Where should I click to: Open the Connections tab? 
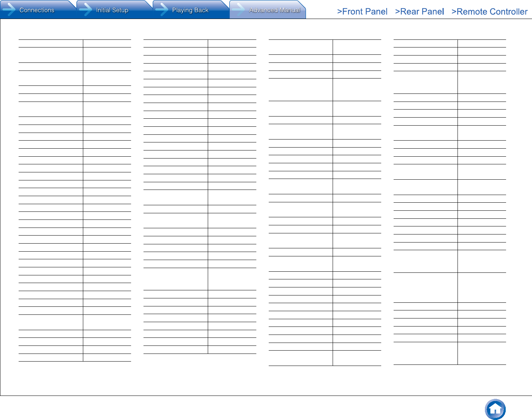pyautogui.click(x=38, y=9)
